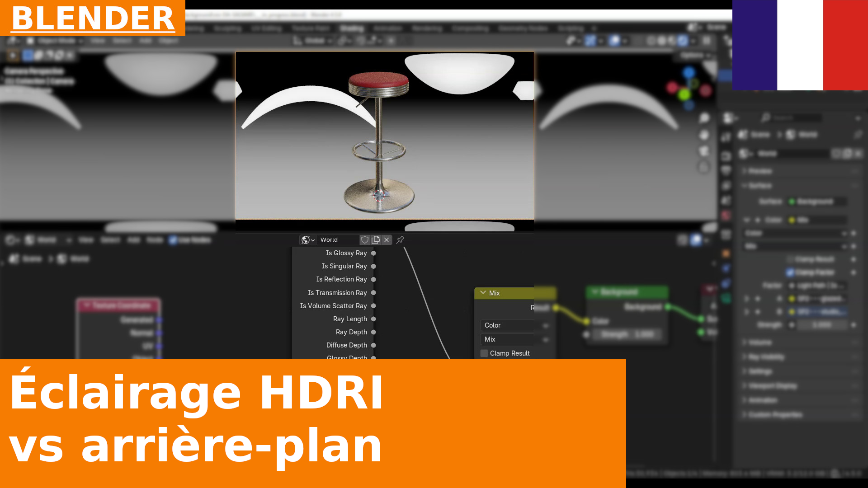Click the Is Singular Ray output socket
The width and height of the screenshot is (868, 488).
373,266
